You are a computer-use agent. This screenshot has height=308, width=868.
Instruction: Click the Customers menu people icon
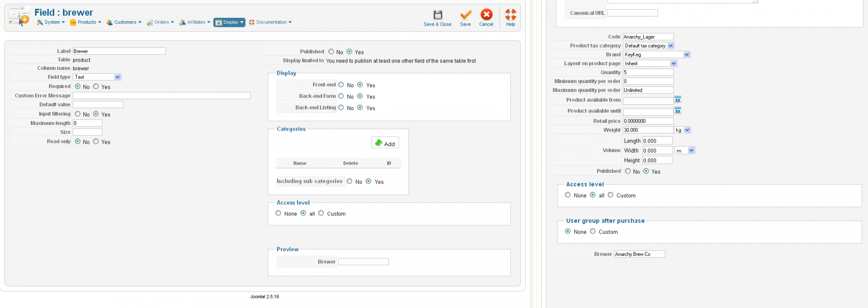click(109, 22)
